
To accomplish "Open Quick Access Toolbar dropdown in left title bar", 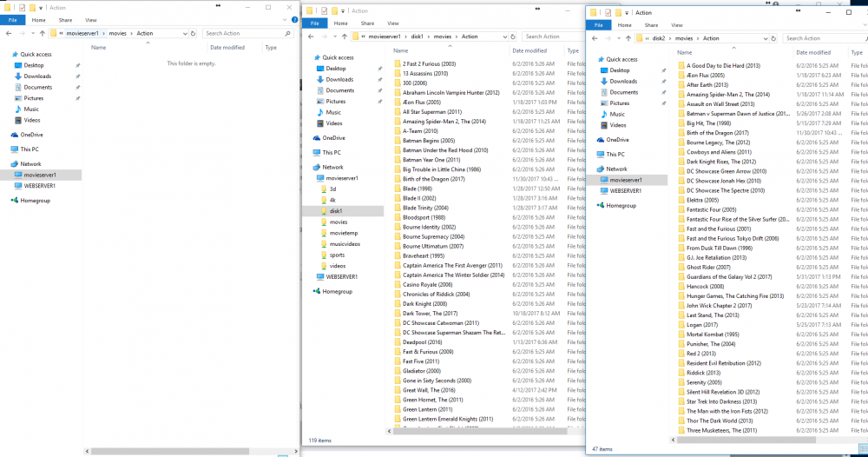I will [x=41, y=8].
